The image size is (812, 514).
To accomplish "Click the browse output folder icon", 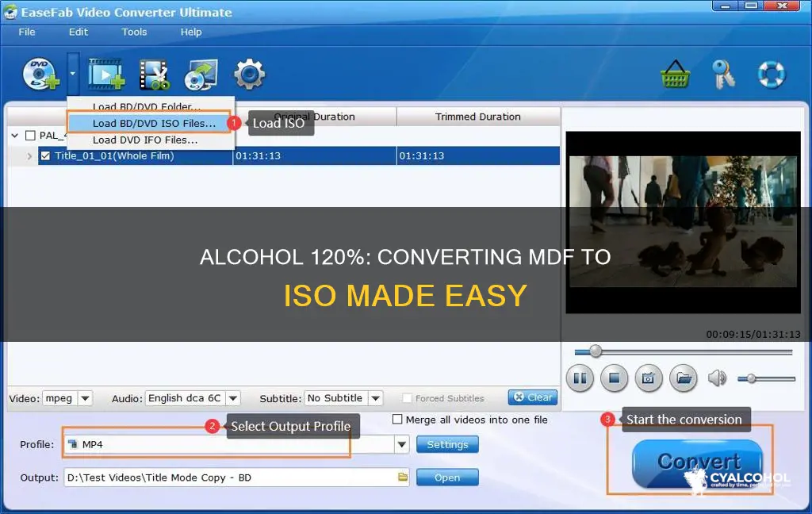I will tap(403, 477).
